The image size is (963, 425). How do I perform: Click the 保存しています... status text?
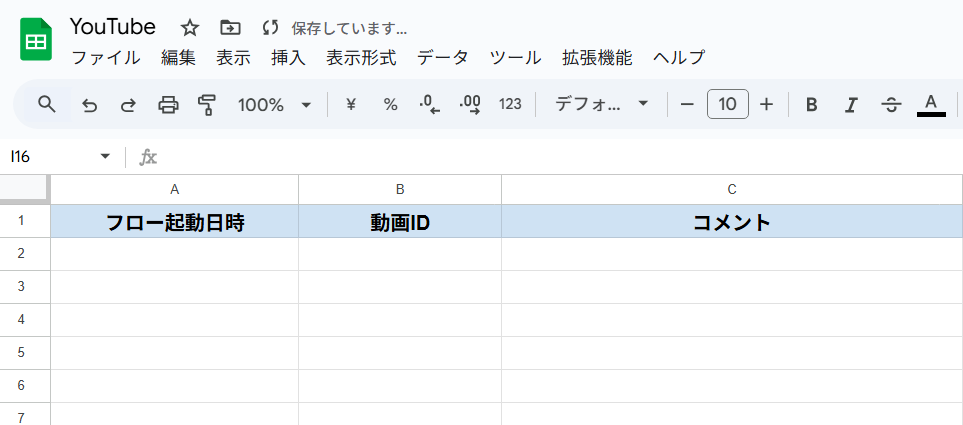(x=349, y=28)
